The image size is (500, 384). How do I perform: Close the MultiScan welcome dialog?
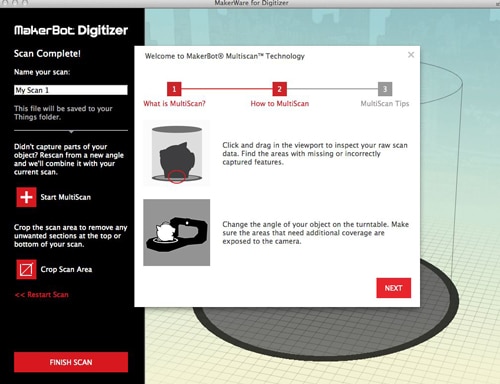point(411,55)
